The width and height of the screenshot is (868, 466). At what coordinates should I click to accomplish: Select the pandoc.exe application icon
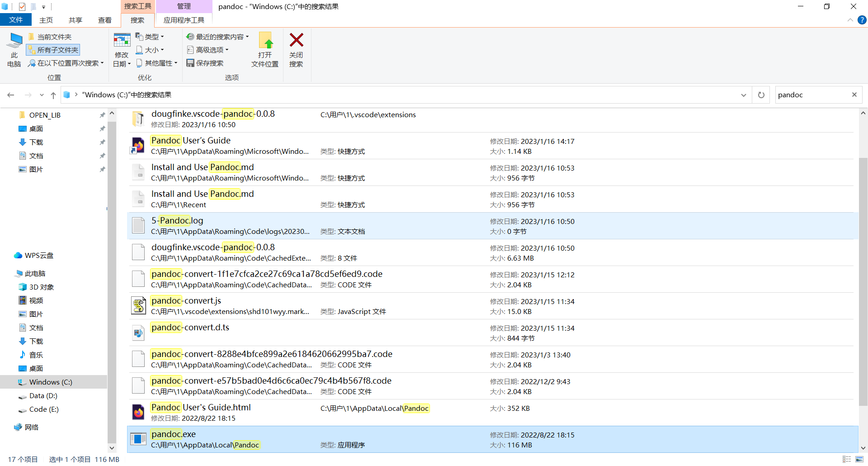coord(138,439)
